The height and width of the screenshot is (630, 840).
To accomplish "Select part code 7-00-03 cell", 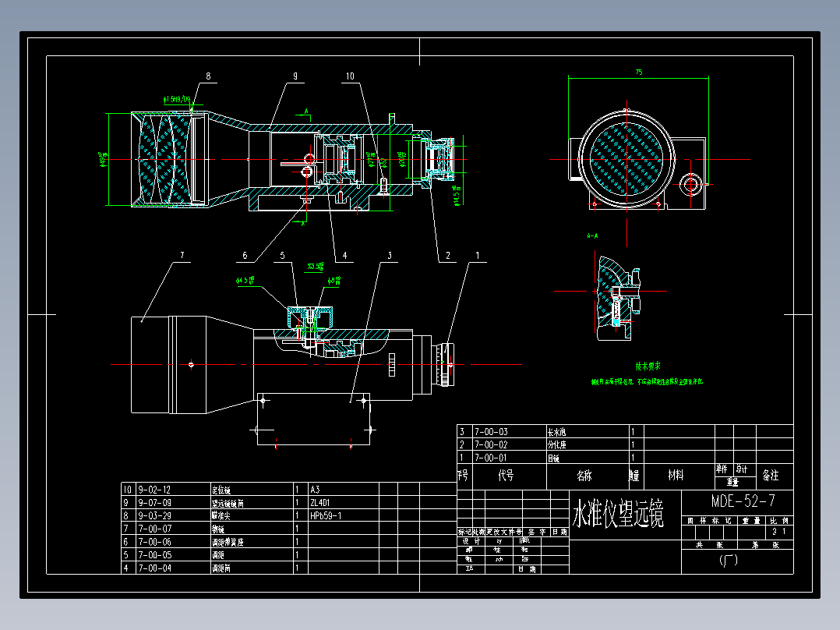I will pos(491,432).
